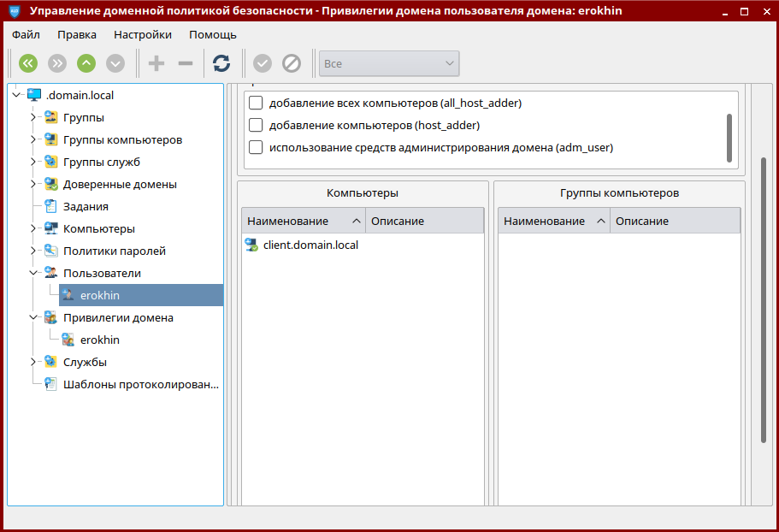Click the application shield icon in title bar
Viewport: 779px width, 532px height.
click(x=15, y=11)
